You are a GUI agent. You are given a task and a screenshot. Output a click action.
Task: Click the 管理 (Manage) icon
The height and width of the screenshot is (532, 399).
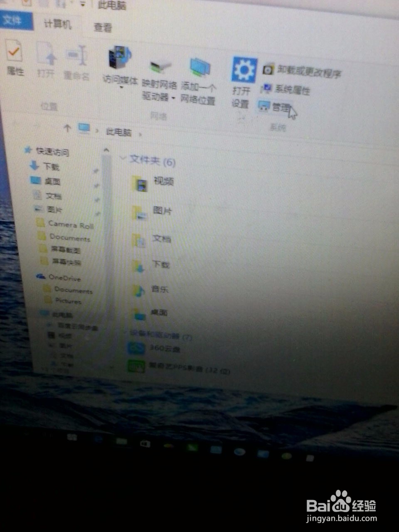pos(274,106)
